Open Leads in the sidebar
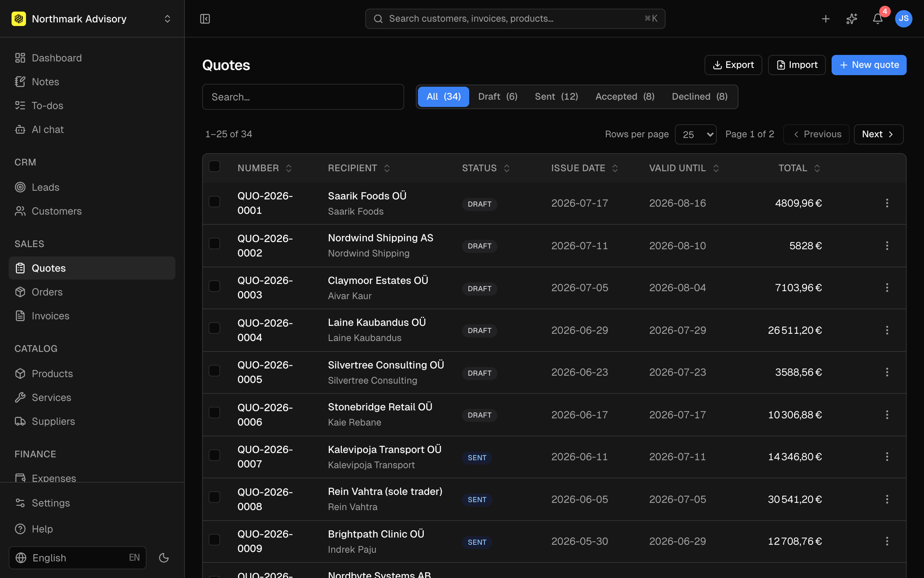924x578 pixels. point(92,187)
